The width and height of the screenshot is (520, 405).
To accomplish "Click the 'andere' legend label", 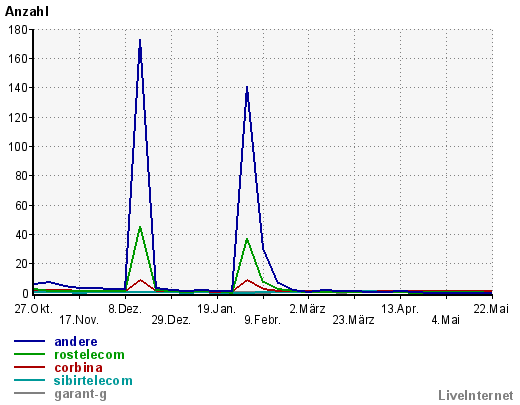I will pos(76,341).
